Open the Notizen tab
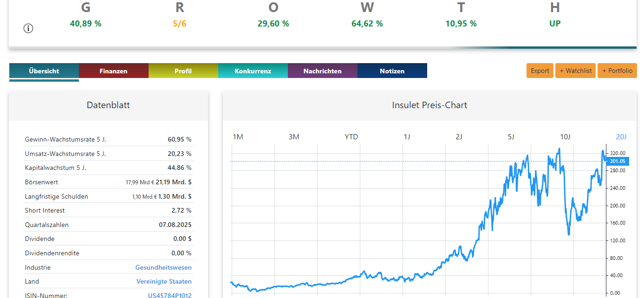This screenshot has width=644, height=298. point(392,71)
